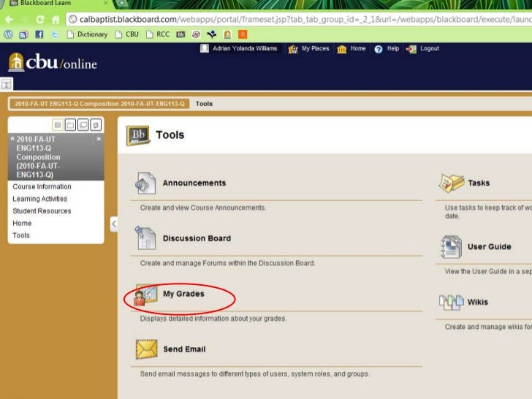Viewport: 532px width, 399px height.
Task: Collapse the course menu with side arrow
Action: click(114, 224)
